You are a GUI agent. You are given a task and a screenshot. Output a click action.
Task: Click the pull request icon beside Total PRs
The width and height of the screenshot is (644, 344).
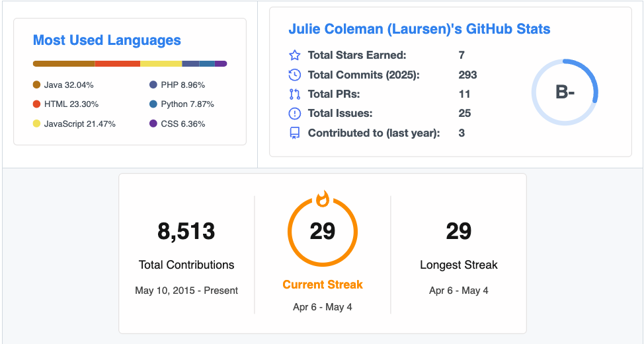295,94
